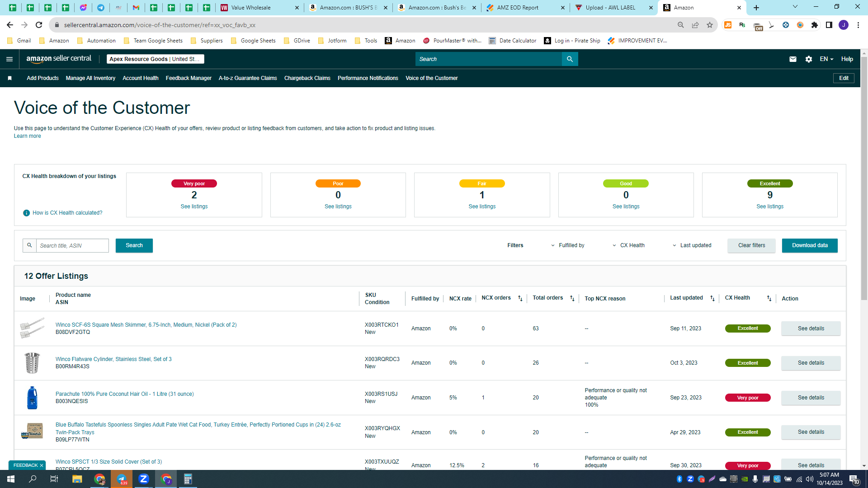Expand the CX Health filter dropdown
This screenshot has width=868, height=488.
click(x=628, y=245)
